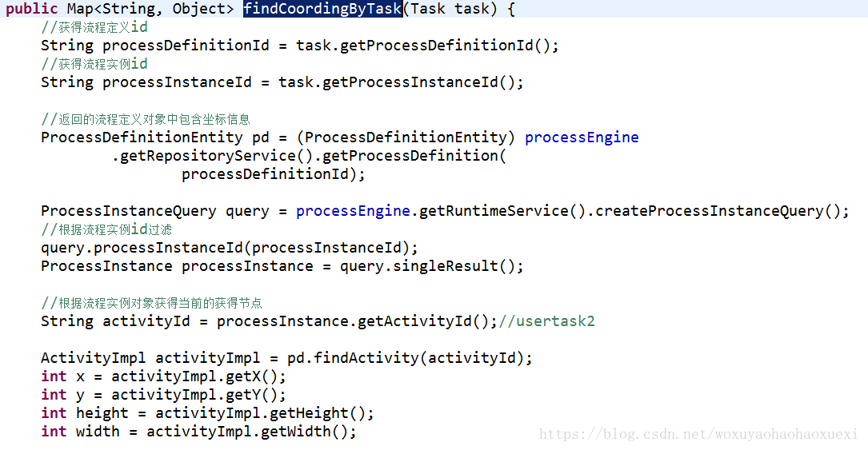Click the trailing comment '//usertask2'
Screen dimensions: 868x450
pyautogui.click(x=547, y=321)
